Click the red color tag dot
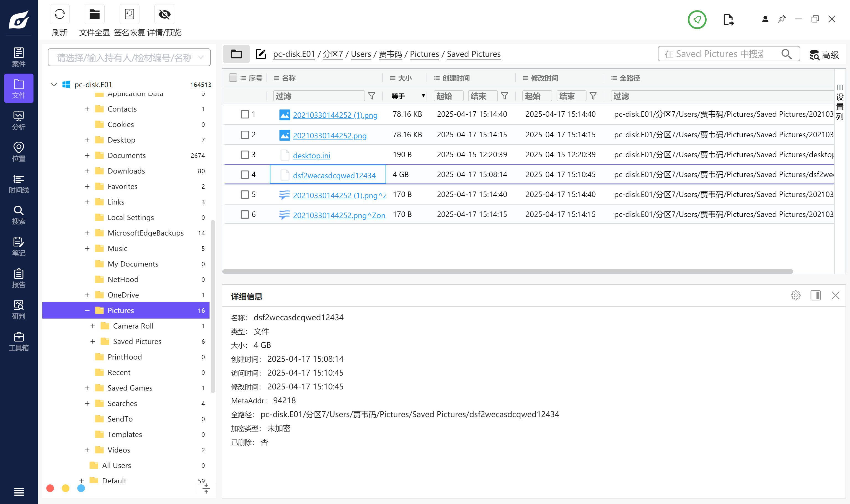This screenshot has height=504, width=850. [50, 488]
